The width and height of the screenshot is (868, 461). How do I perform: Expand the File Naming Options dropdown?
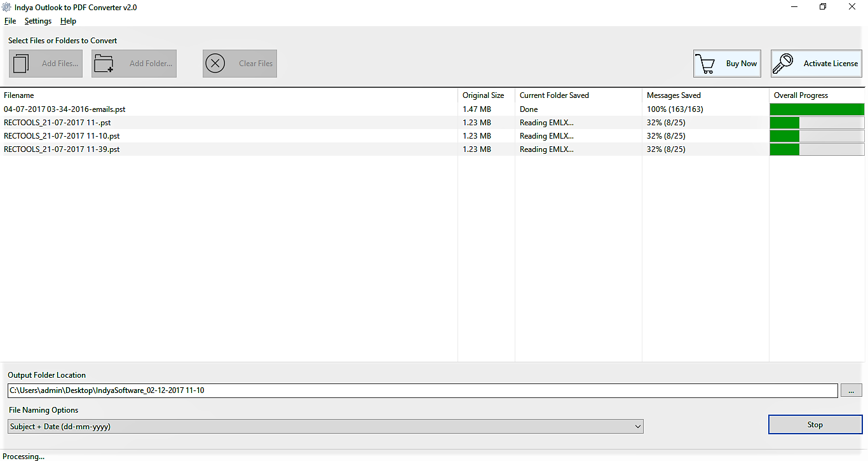click(x=325, y=427)
